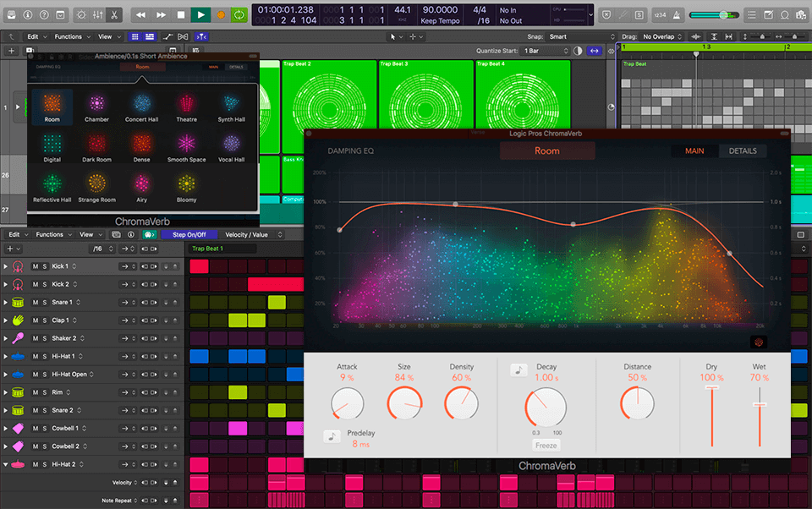Switch to the MAIN tab in ChromaVerb
This screenshot has height=509, width=812.
click(694, 151)
